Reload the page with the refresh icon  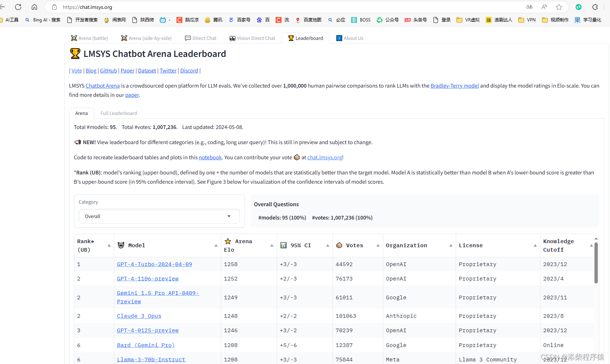pos(18,7)
